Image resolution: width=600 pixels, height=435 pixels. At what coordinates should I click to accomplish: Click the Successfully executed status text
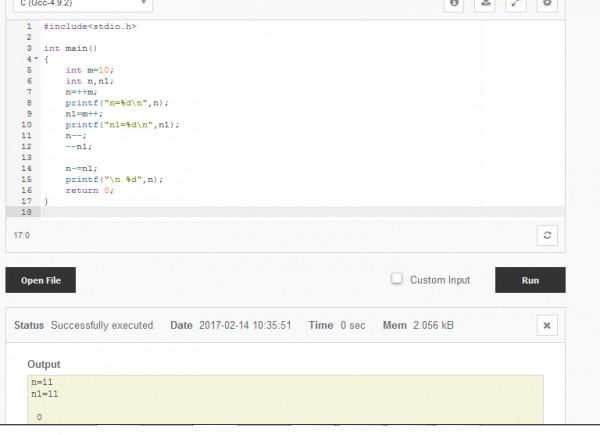click(x=102, y=326)
